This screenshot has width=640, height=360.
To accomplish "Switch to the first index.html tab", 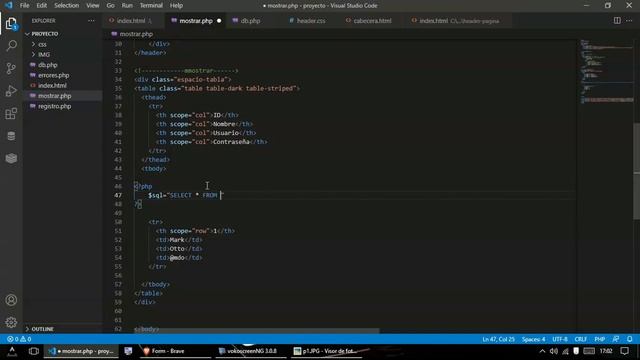I will (131, 20).
